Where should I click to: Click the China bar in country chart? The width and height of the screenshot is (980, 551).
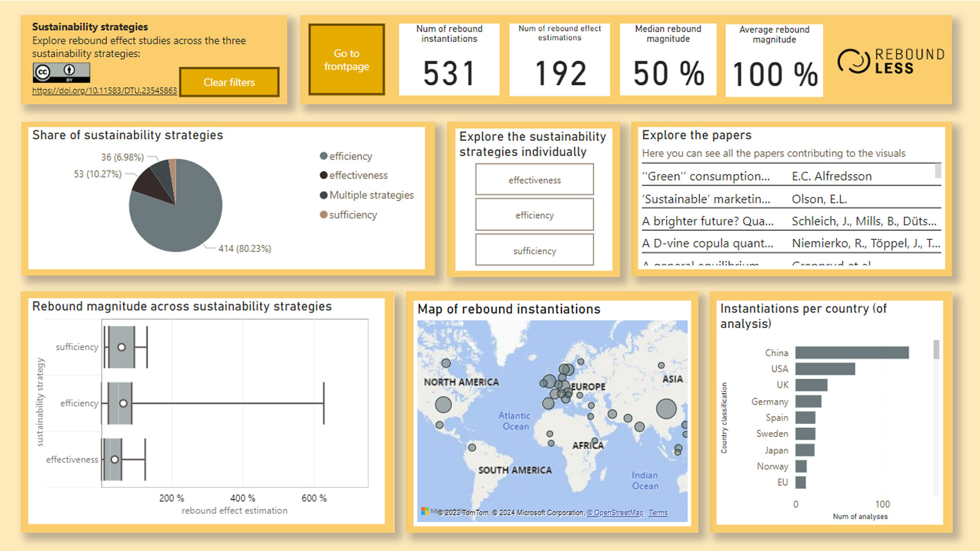852,353
